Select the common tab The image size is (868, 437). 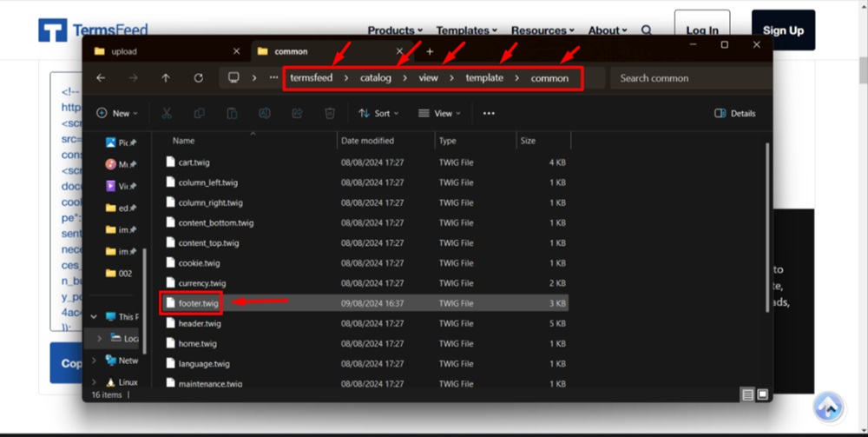coord(291,51)
